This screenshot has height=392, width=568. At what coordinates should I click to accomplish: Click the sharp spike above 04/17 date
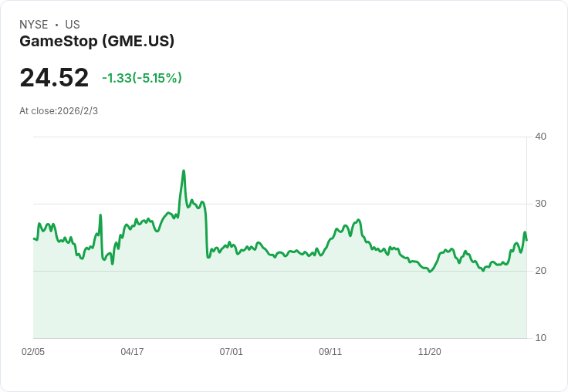click(x=100, y=215)
